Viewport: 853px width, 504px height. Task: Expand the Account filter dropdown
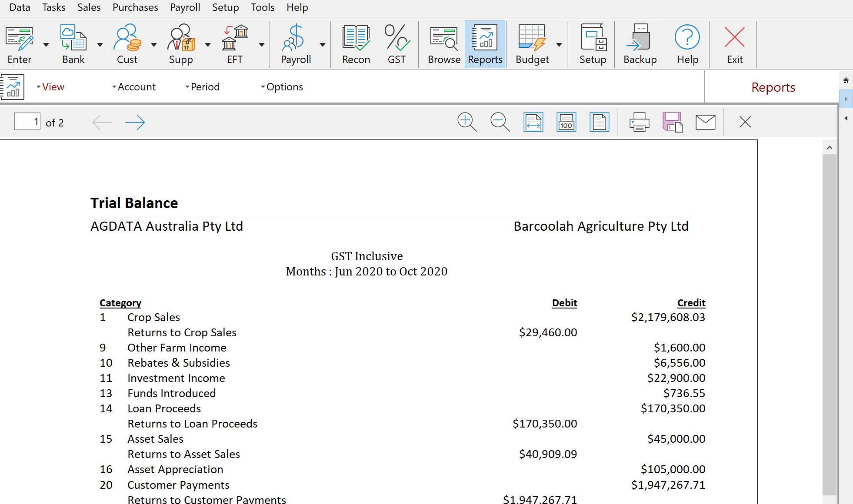[133, 86]
